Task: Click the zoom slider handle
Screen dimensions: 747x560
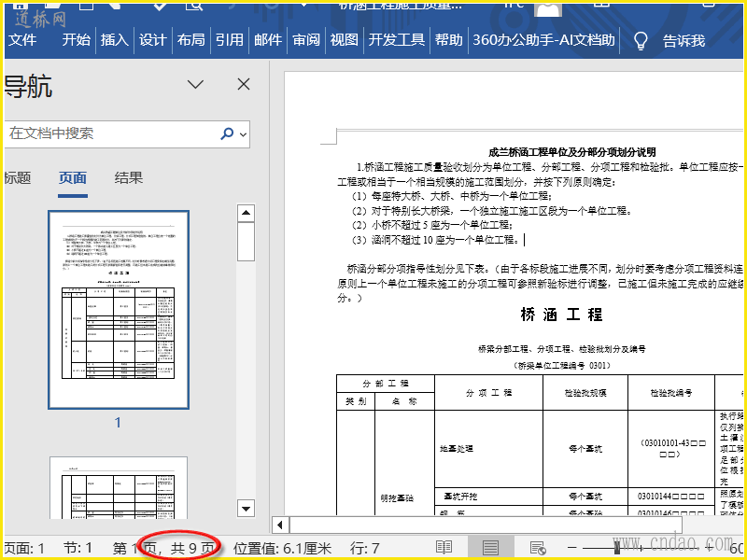Action: click(x=617, y=548)
